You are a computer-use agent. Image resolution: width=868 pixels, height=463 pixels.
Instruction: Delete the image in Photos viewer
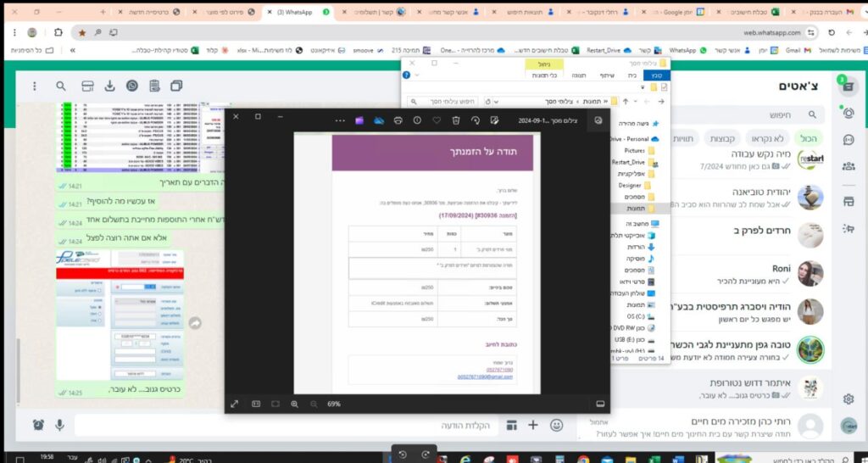tap(456, 120)
